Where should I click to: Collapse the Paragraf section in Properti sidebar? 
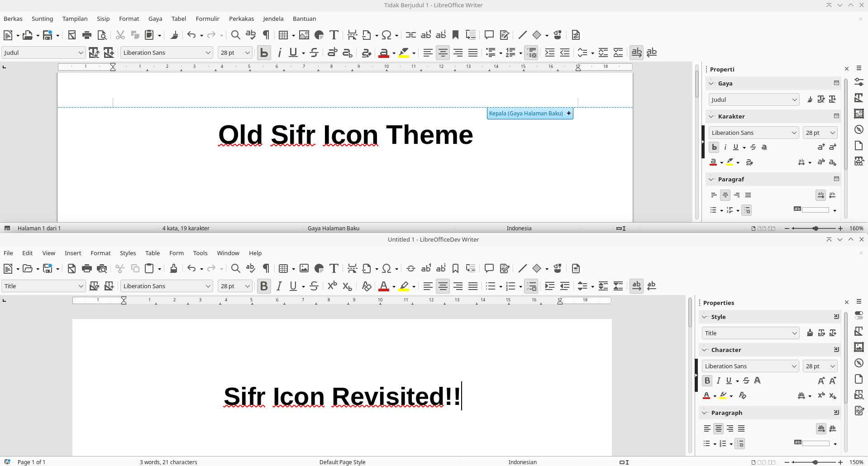point(711,179)
